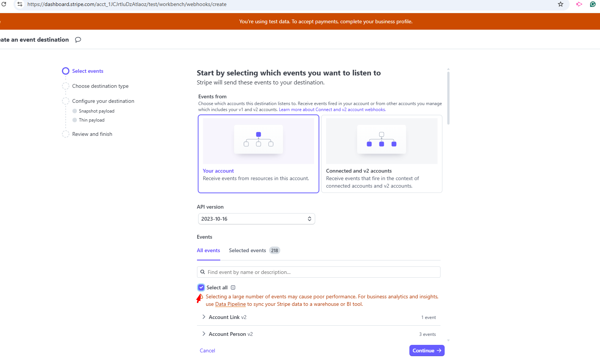Click the bookmark star icon
The image size is (600, 364).
[561, 5]
